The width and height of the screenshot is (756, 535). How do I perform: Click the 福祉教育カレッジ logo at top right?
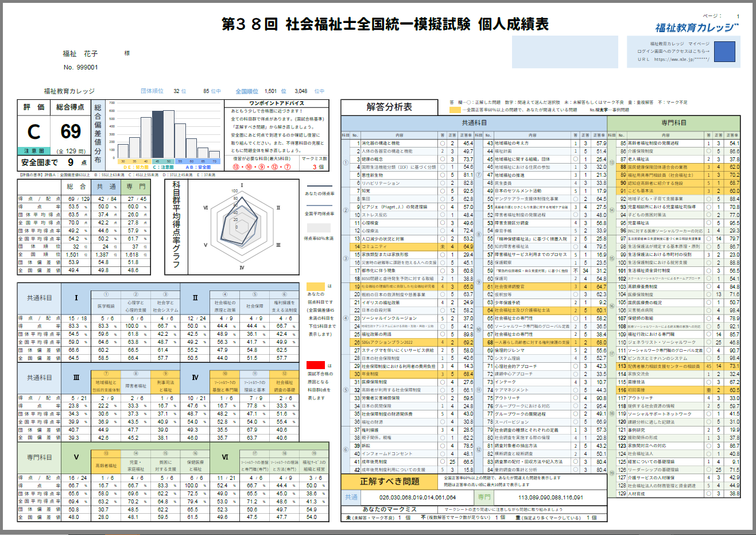click(697, 27)
